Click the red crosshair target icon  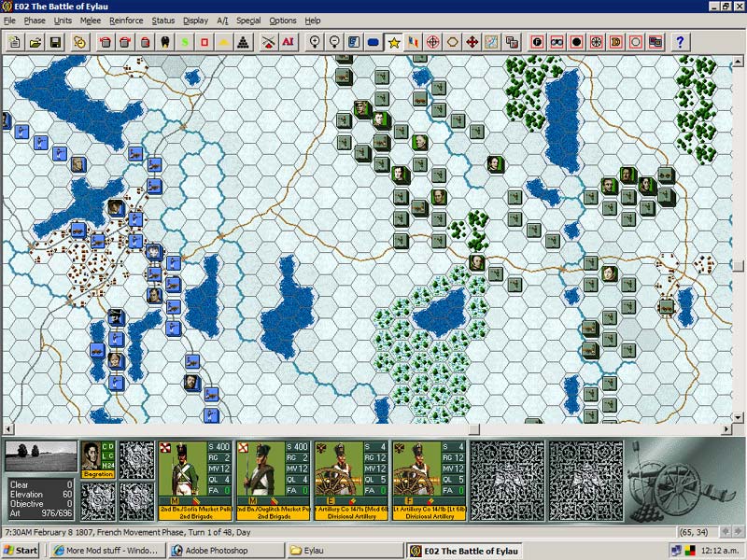point(432,42)
